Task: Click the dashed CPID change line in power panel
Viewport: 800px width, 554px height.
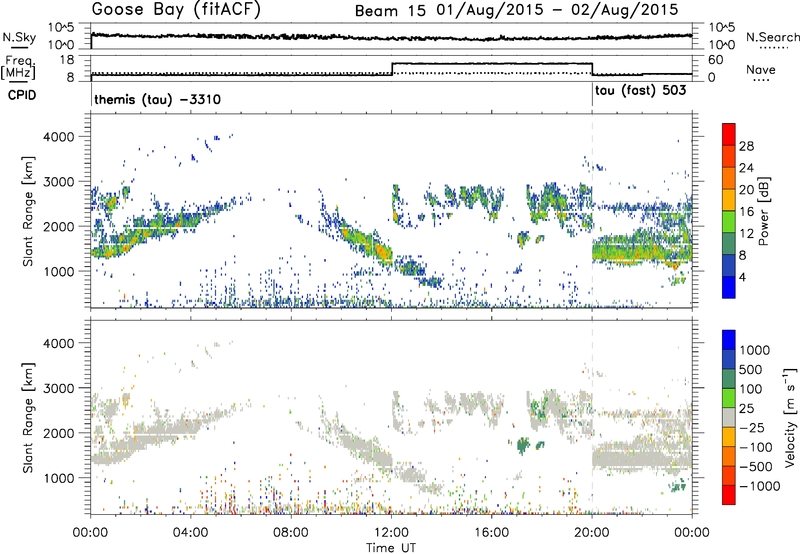Action: tap(592, 211)
